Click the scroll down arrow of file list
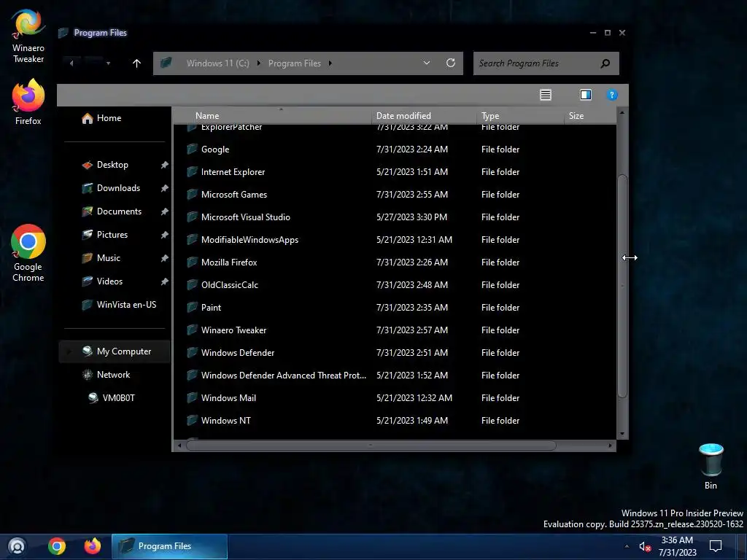The image size is (747, 560). (622, 434)
